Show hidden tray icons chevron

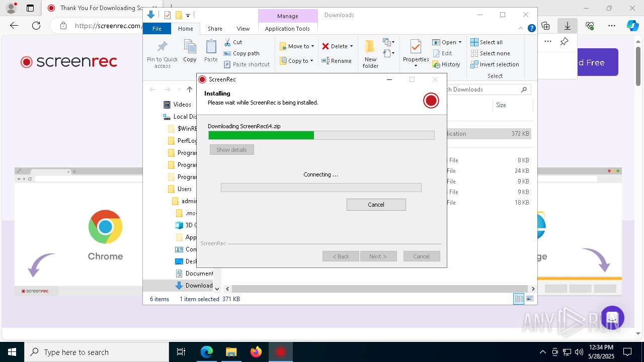[543, 352]
